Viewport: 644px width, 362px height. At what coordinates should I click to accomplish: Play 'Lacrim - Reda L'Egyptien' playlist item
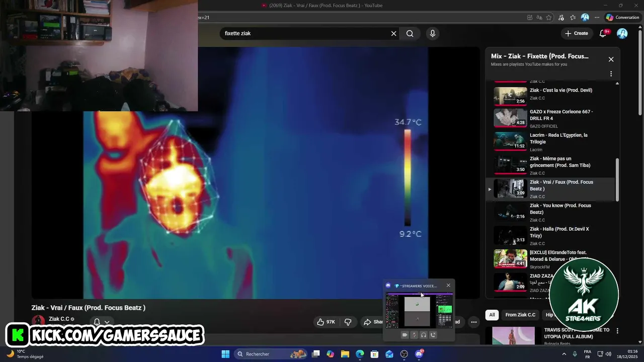pyautogui.click(x=551, y=142)
